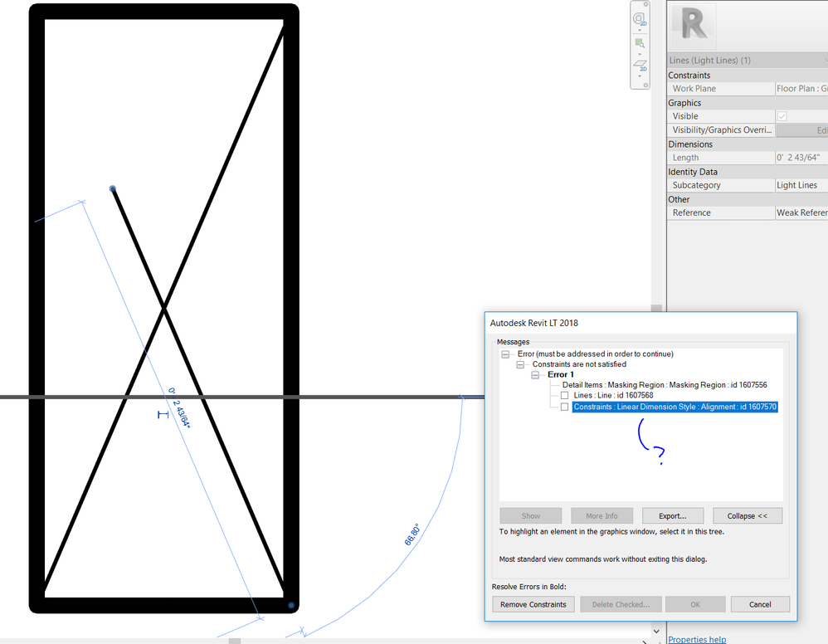
Task: Select the Lines : Line : id 1607568 row
Action: click(x=613, y=395)
